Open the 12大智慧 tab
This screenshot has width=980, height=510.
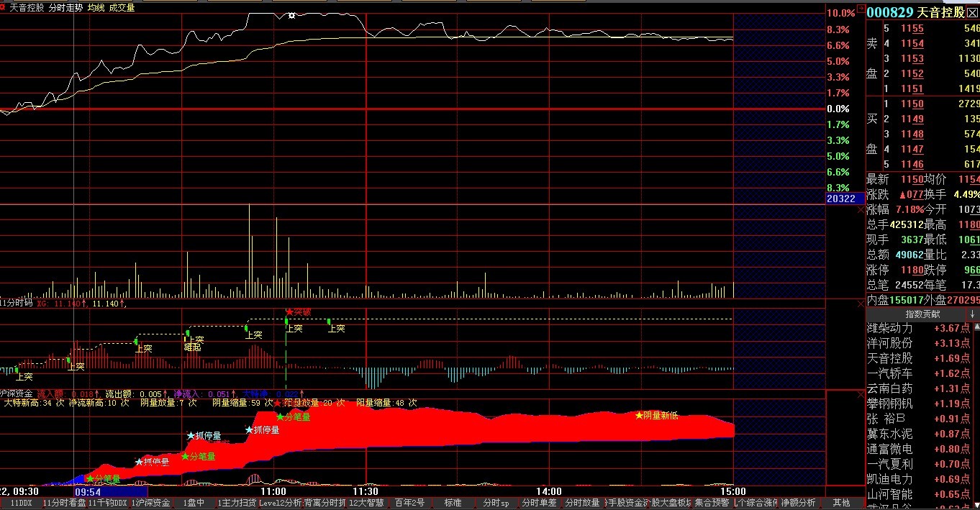tap(368, 503)
